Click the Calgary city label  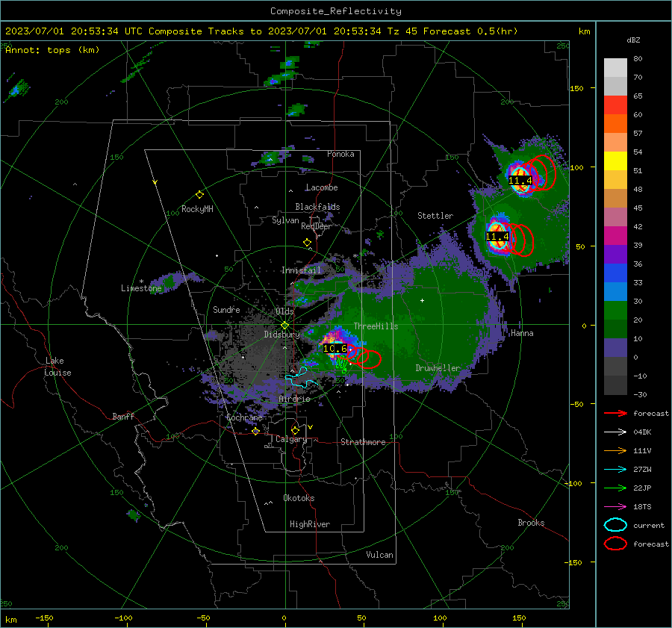[x=291, y=439]
